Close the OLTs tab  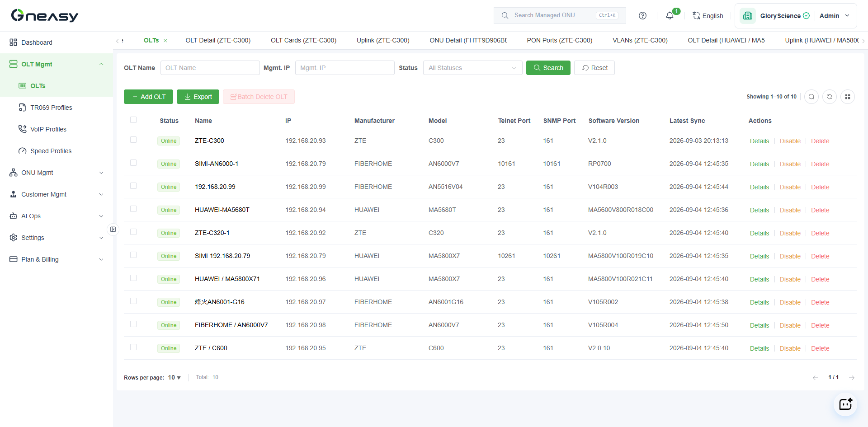[x=165, y=41]
